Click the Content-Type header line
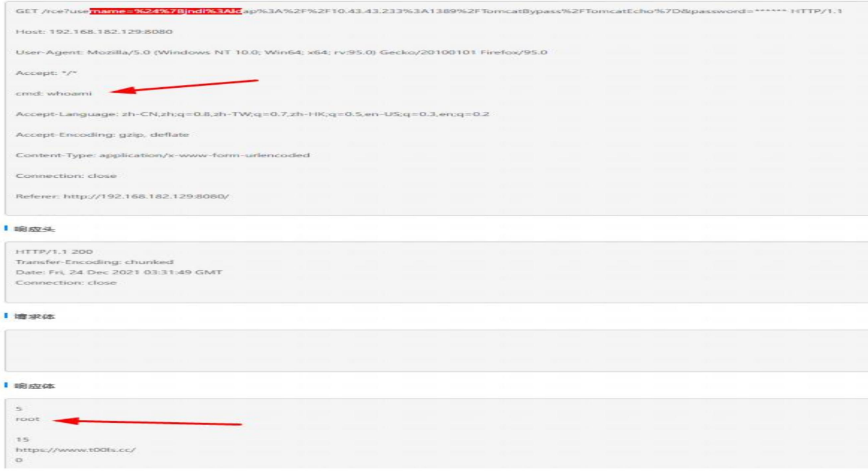The width and height of the screenshot is (868, 471). click(x=163, y=155)
